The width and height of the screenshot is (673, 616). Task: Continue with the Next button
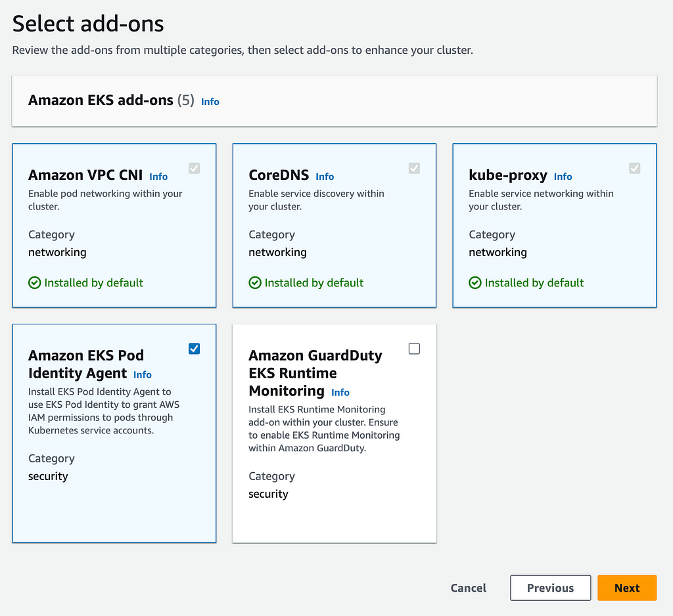click(627, 588)
